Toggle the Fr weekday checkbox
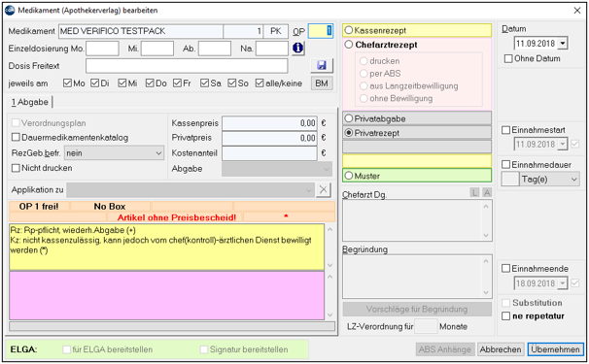Viewport: 589px width, 364px height. (x=177, y=83)
